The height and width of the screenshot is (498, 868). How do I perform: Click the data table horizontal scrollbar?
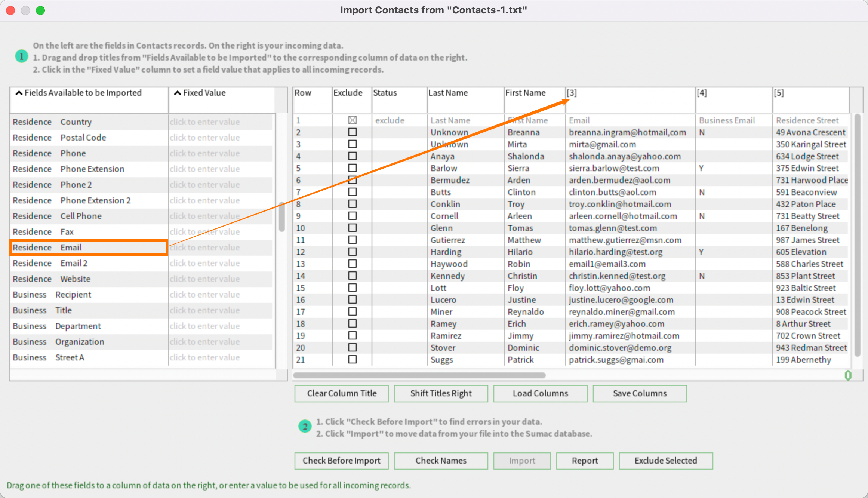tap(419, 375)
